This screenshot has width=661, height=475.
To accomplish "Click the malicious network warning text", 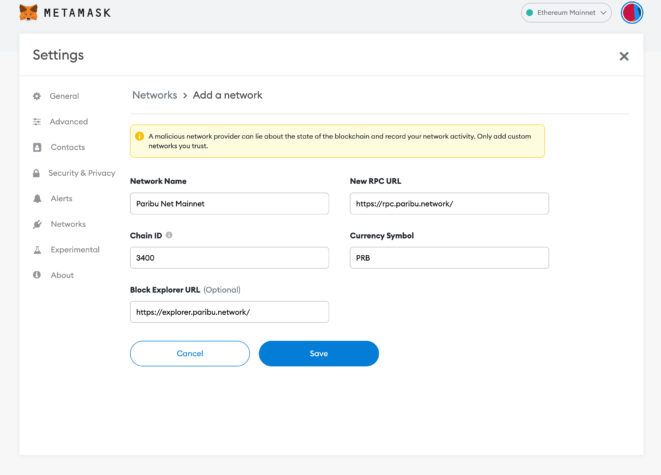I will click(x=340, y=141).
